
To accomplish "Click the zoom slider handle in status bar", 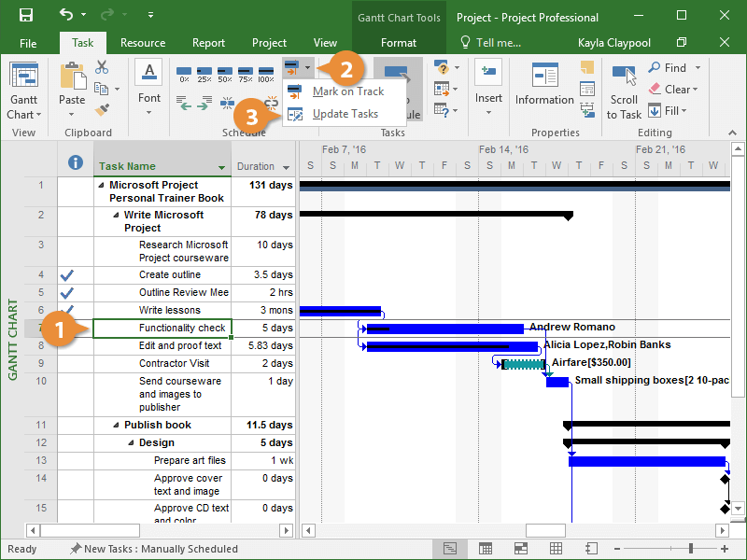I will coord(691,549).
